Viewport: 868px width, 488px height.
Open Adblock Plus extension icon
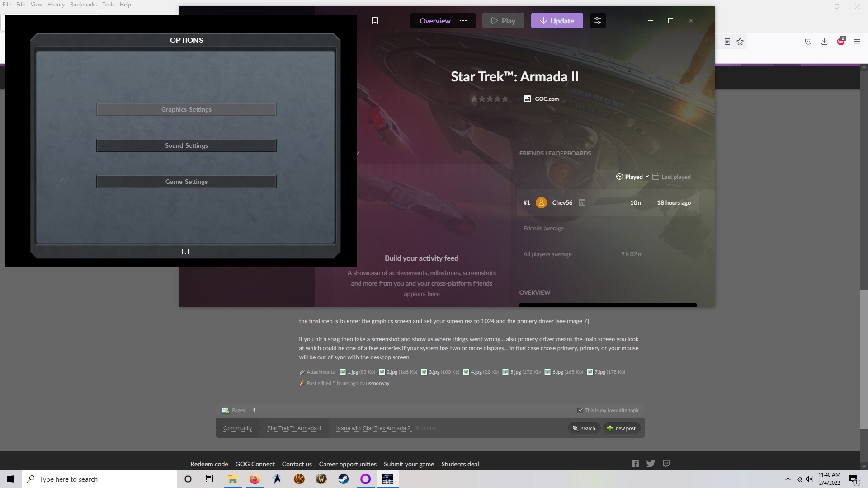tap(841, 41)
